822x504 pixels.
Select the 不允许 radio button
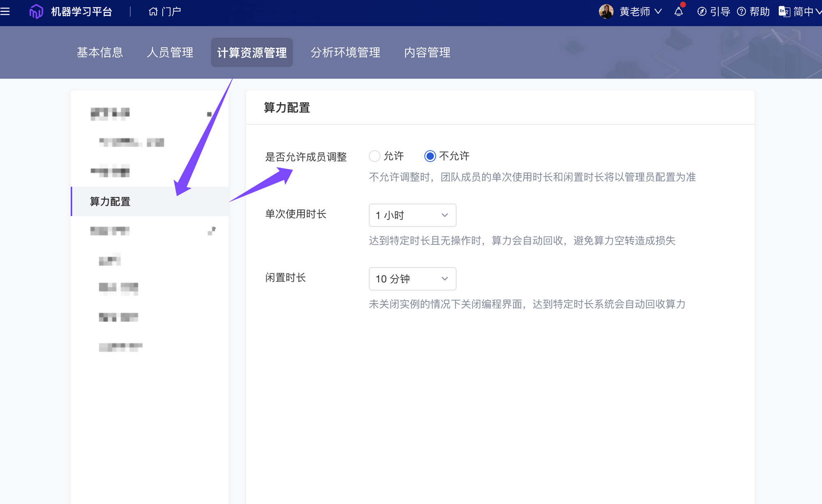430,156
